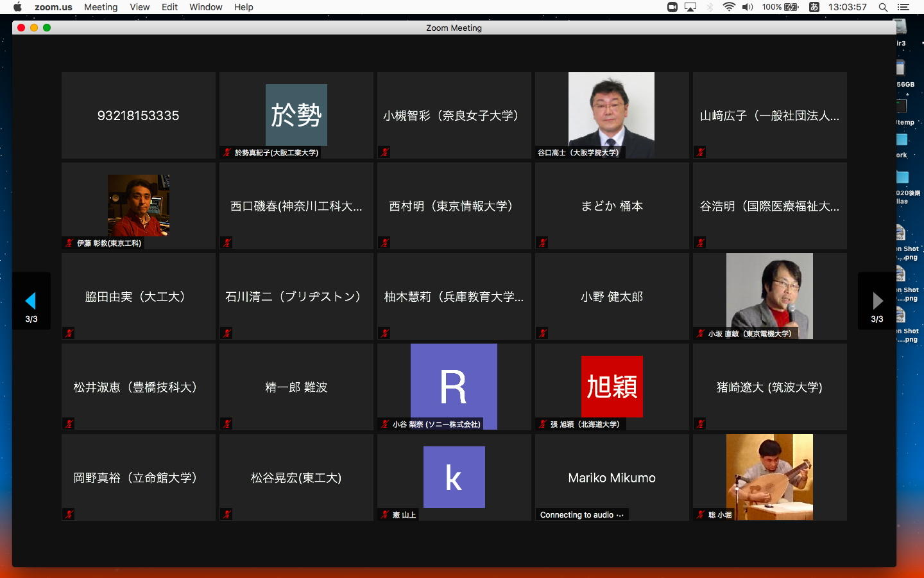Screen dimensions: 924x578
Task: Click muted mic icon on 松谷晃宏 tile
Action: coord(227,514)
